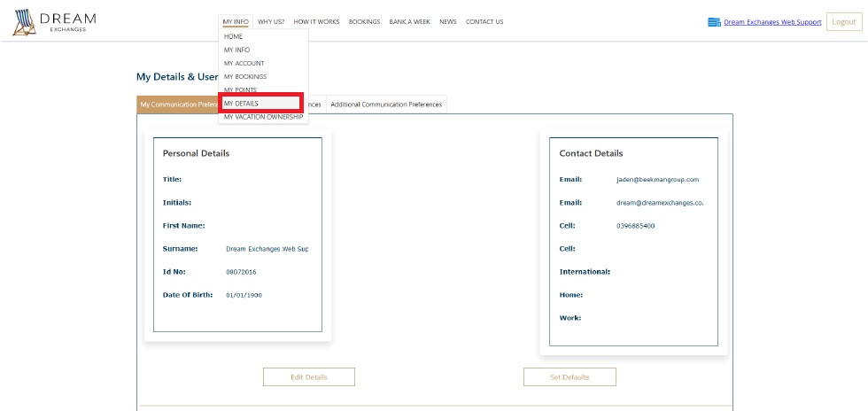Screen dimensions: 868x411
Task: Click Dream Exchanges Web Support link
Action: coord(772,22)
